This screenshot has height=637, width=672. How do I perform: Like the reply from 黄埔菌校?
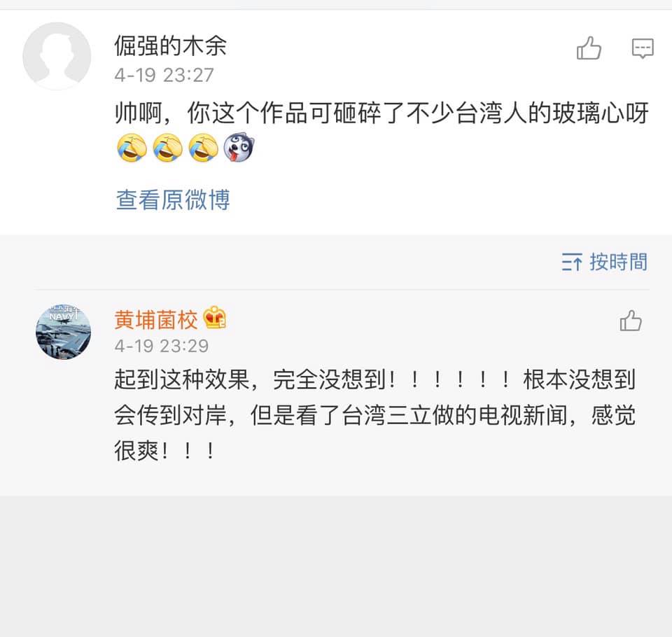point(631,321)
